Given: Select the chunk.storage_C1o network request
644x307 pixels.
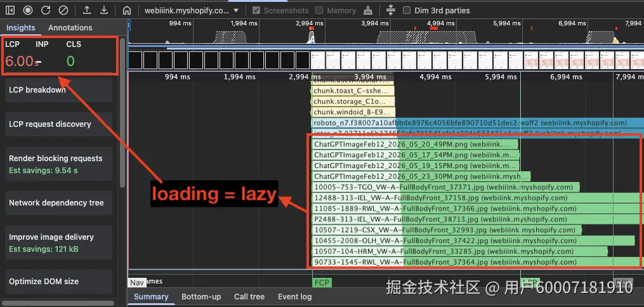Looking at the screenshot, I should 352,101.
